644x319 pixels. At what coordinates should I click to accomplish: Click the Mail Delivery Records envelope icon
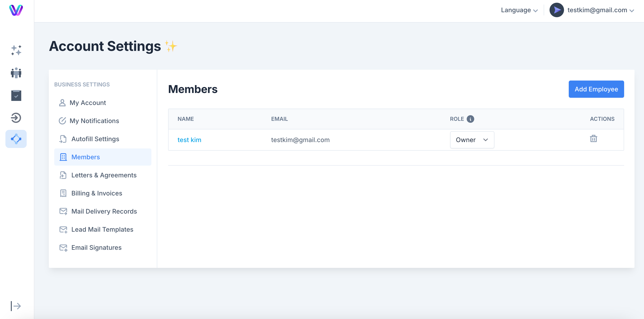pyautogui.click(x=63, y=211)
